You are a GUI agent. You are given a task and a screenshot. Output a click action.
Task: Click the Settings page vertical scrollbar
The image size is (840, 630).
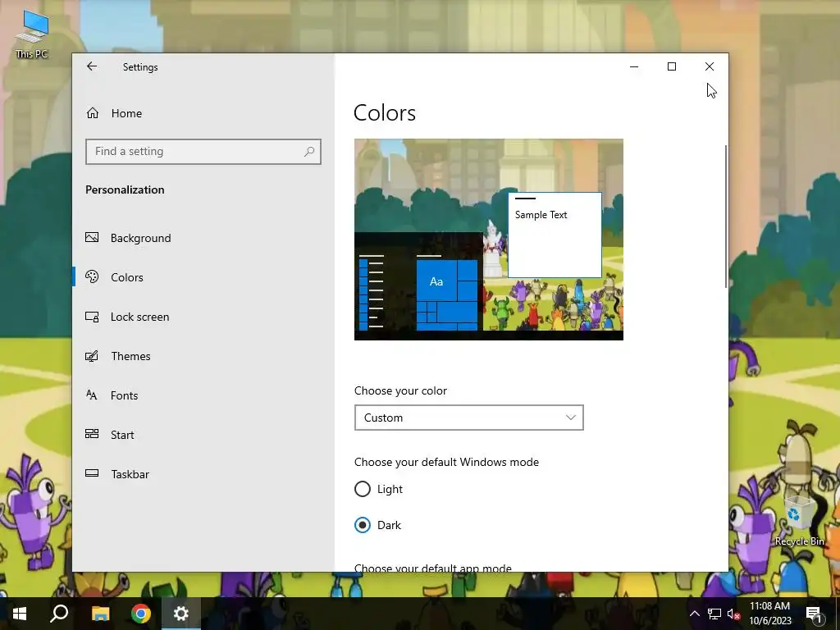726,216
